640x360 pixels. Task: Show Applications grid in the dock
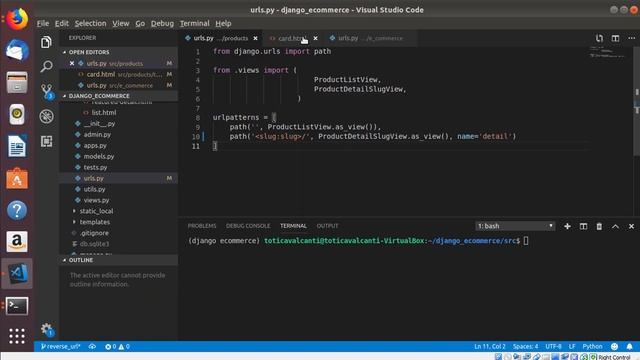(17, 336)
